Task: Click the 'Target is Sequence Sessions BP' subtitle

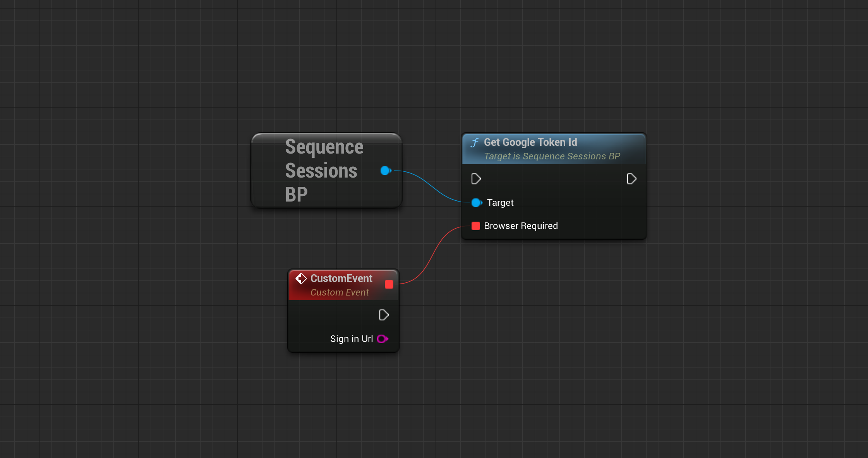Action: (x=552, y=156)
